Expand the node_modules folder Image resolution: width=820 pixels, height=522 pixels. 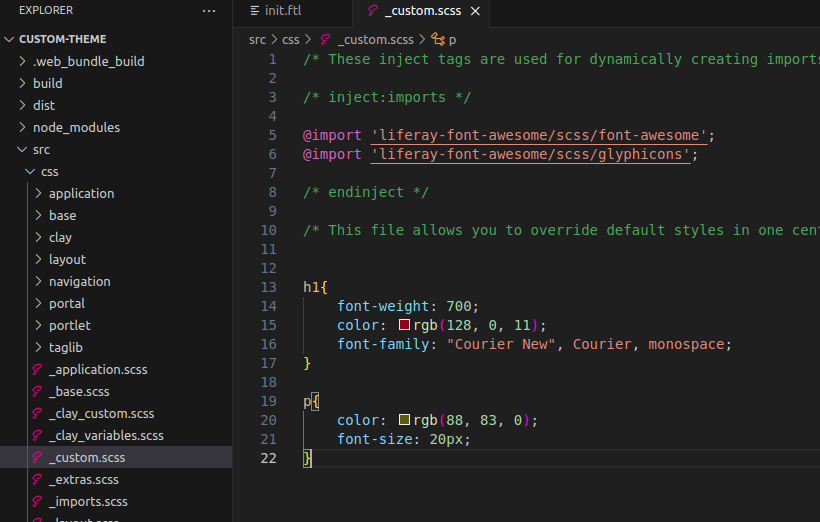[22, 127]
